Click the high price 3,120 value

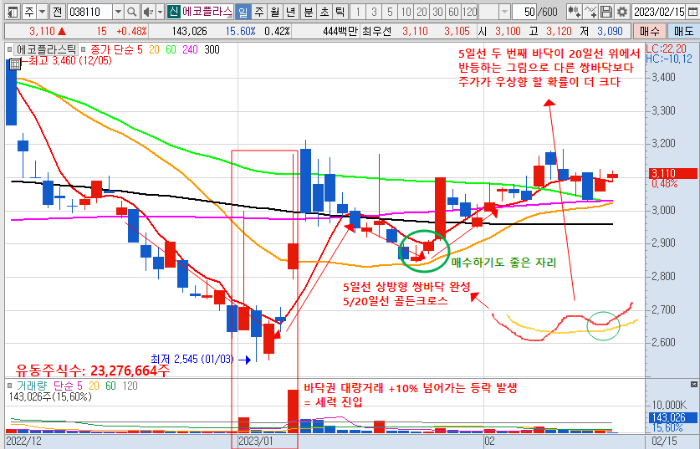pos(558,31)
